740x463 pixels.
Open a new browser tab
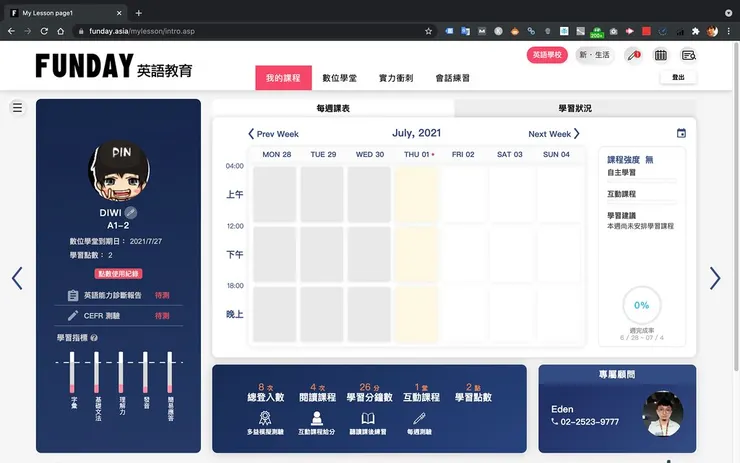click(x=138, y=13)
